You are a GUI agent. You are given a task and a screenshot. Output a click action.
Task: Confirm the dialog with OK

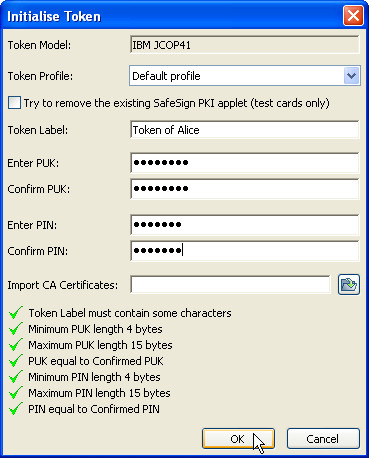(238, 439)
